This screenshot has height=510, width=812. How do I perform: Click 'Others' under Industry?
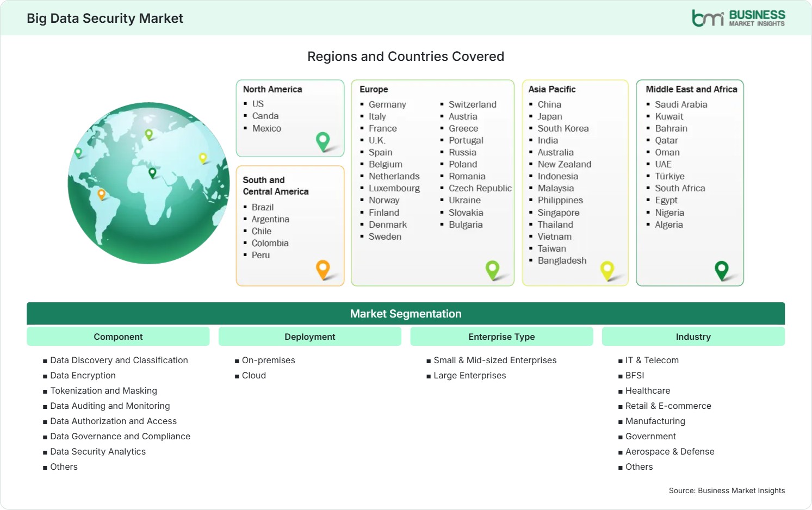click(639, 467)
